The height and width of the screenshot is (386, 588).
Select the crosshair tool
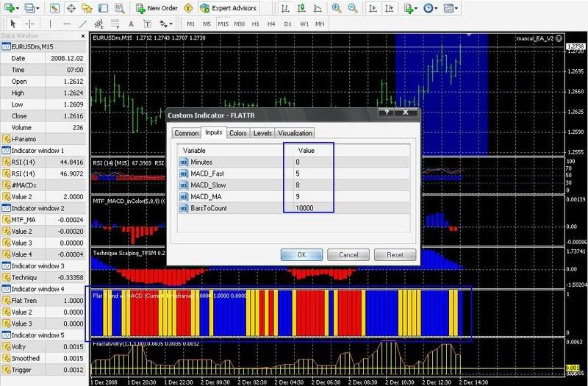[29, 24]
